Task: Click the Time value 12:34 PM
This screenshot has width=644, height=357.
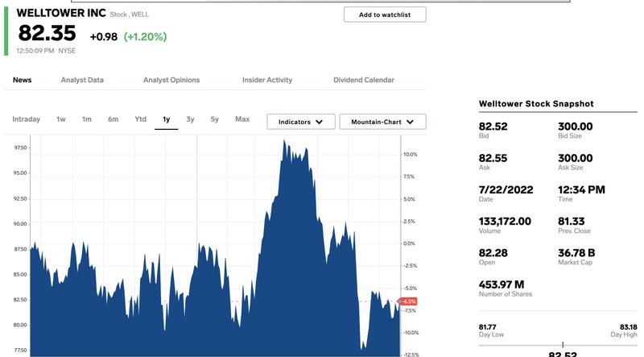Action: pos(581,189)
